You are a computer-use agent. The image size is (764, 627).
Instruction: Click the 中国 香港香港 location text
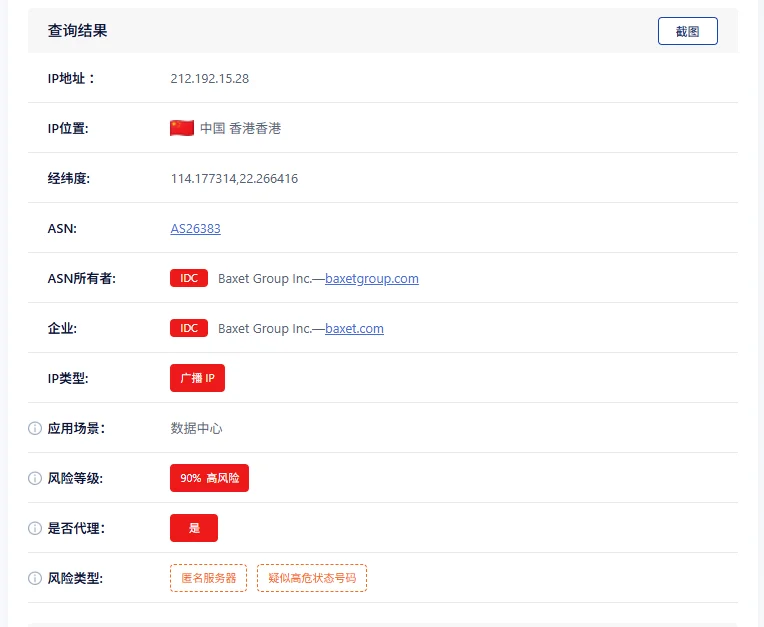[x=240, y=128]
